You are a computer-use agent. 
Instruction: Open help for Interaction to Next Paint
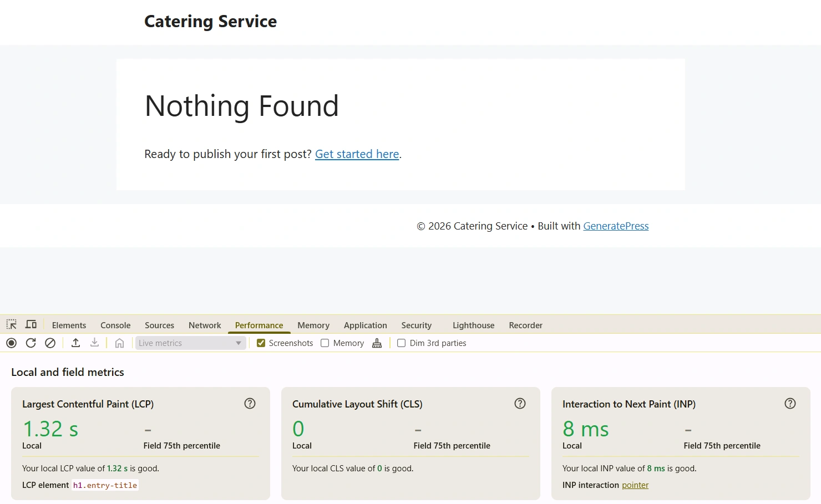pyautogui.click(x=790, y=404)
